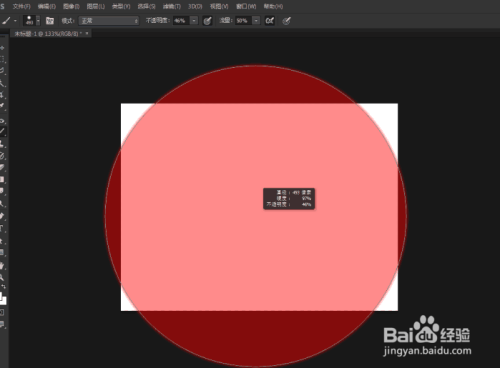Viewport: 500px width, 368px height.
Task: Select the Rectangular Marquee tool
Action: coord(2,59)
